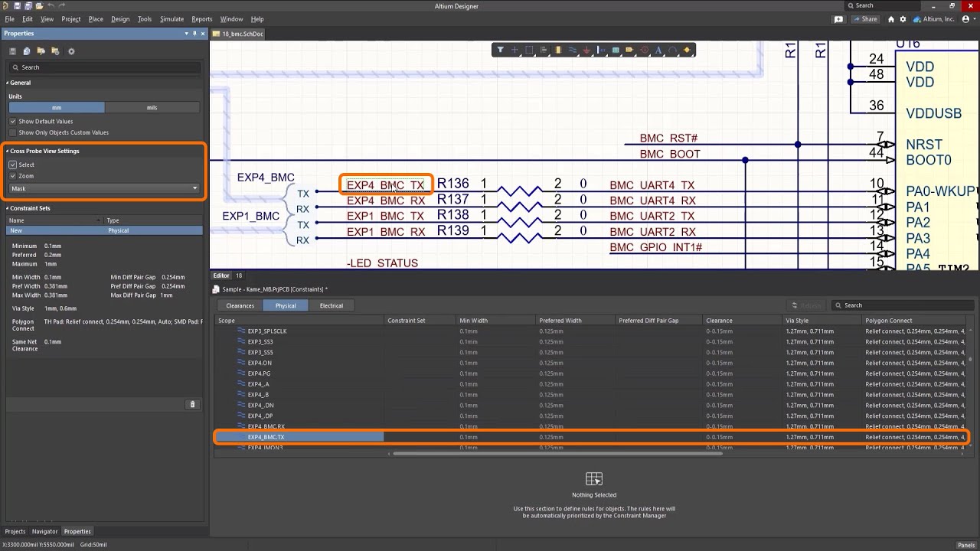
Task: Pick the GND power port tool
Action: pyautogui.click(x=586, y=51)
